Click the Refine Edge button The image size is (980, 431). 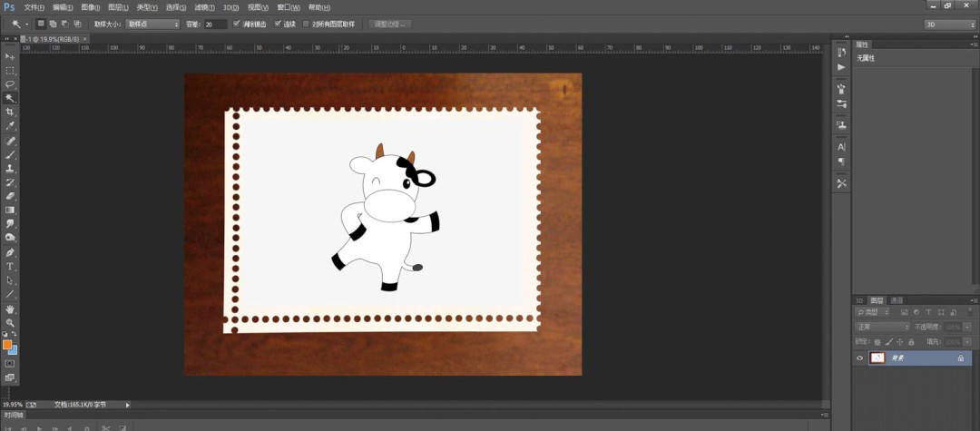[390, 24]
